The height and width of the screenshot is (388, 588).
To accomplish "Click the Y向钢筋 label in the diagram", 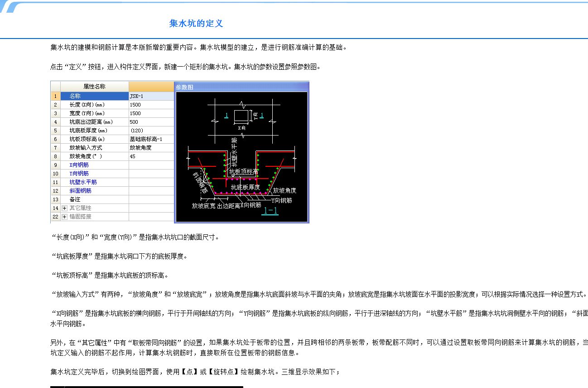I will coord(282,200).
